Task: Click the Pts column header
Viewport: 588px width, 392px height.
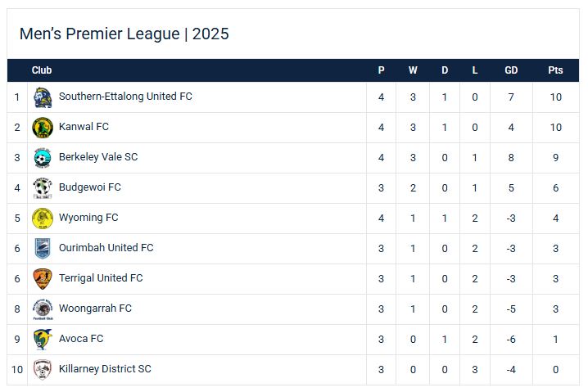Action: [x=555, y=70]
